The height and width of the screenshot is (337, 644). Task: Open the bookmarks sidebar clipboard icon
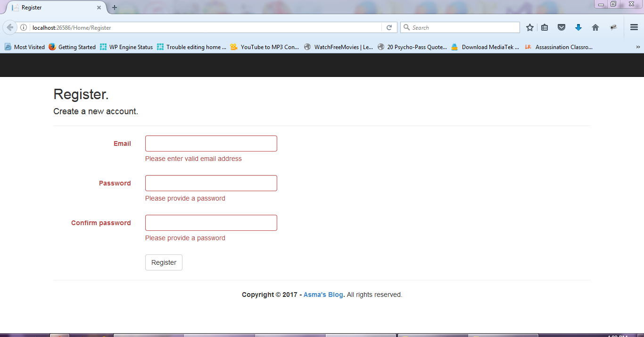coord(545,27)
